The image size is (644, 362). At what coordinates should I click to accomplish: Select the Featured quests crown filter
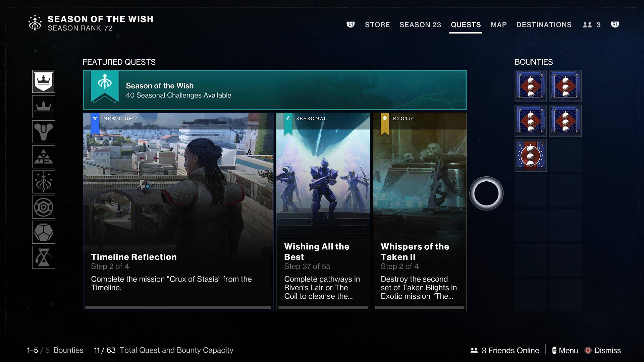coord(43,81)
